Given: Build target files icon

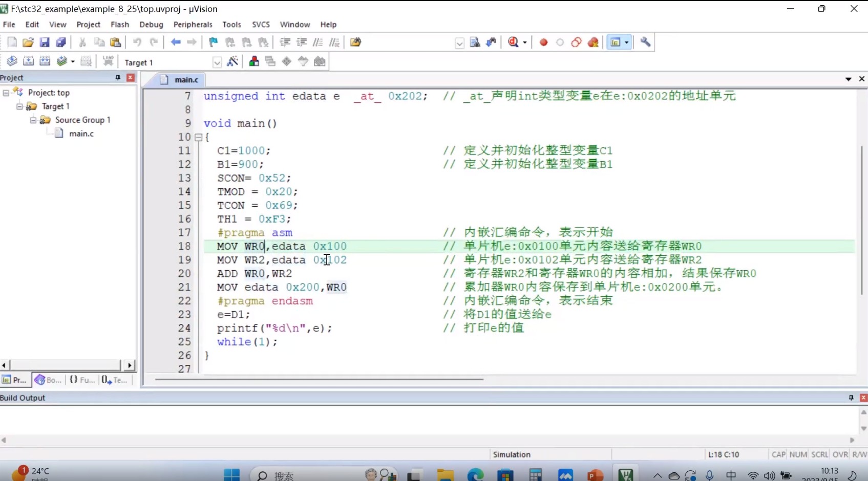Looking at the screenshot, I should pos(29,62).
